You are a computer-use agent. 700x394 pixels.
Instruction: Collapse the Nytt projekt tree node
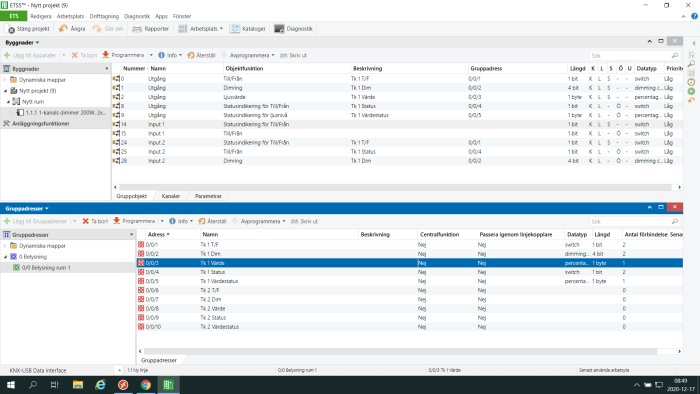coord(6,91)
